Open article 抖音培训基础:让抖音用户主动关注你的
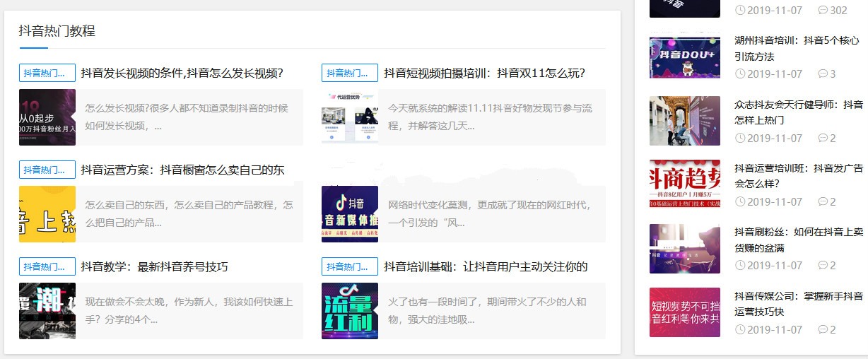This screenshot has width=868, height=359. click(x=486, y=266)
